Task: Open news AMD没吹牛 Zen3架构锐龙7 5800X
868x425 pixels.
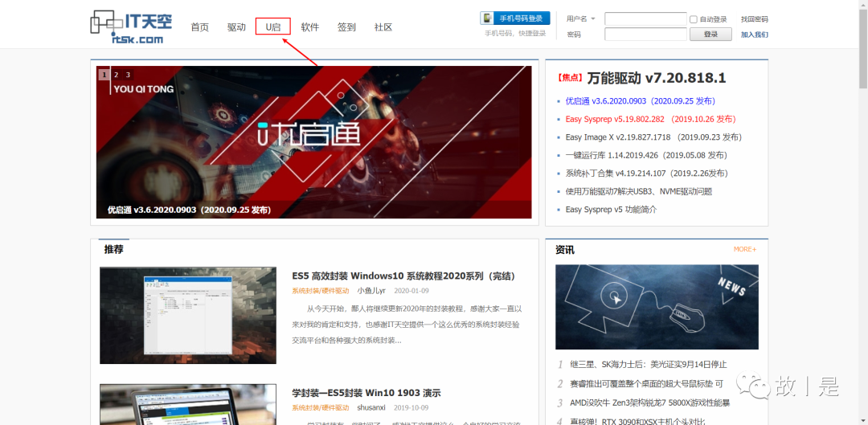Action: point(650,403)
